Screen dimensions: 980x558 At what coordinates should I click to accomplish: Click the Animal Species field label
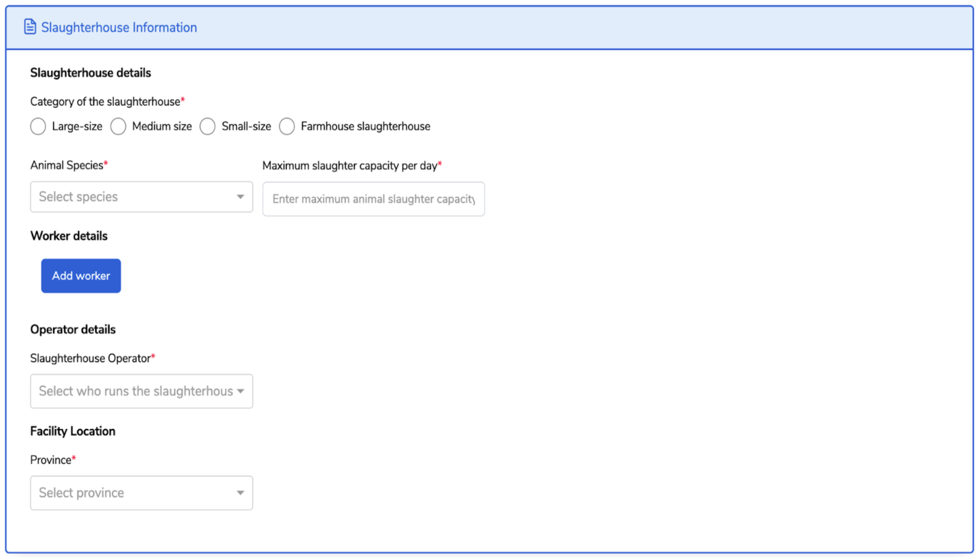67,165
